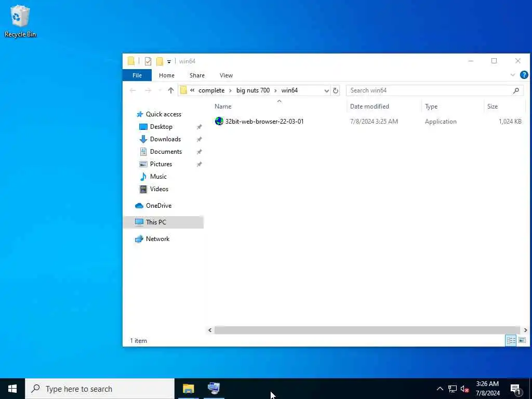The height and width of the screenshot is (399, 532).
Task: Go up one folder level arrow
Action: tap(170, 90)
